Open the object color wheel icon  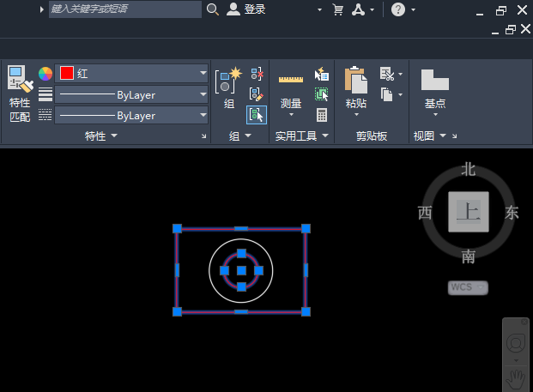click(x=45, y=74)
